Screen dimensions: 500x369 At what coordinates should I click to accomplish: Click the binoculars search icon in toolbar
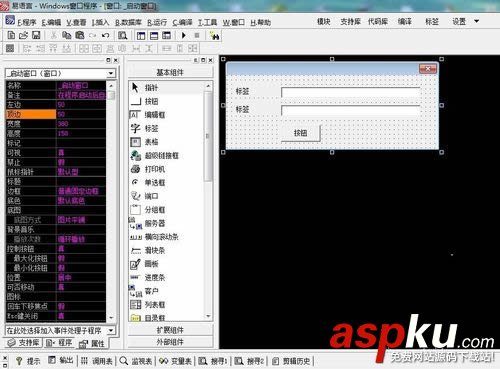(x=214, y=35)
